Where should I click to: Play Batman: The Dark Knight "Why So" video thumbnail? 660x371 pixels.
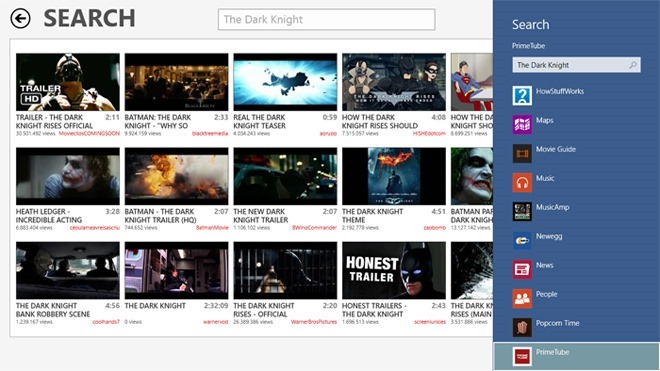click(176, 82)
